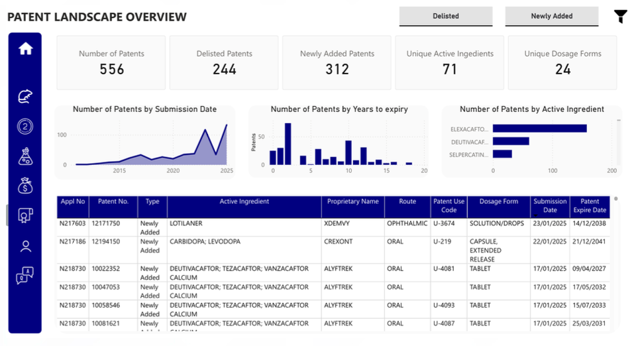Filter by Newly Added patents
Image resolution: width=644 pixels, height=346 pixels.
point(552,16)
